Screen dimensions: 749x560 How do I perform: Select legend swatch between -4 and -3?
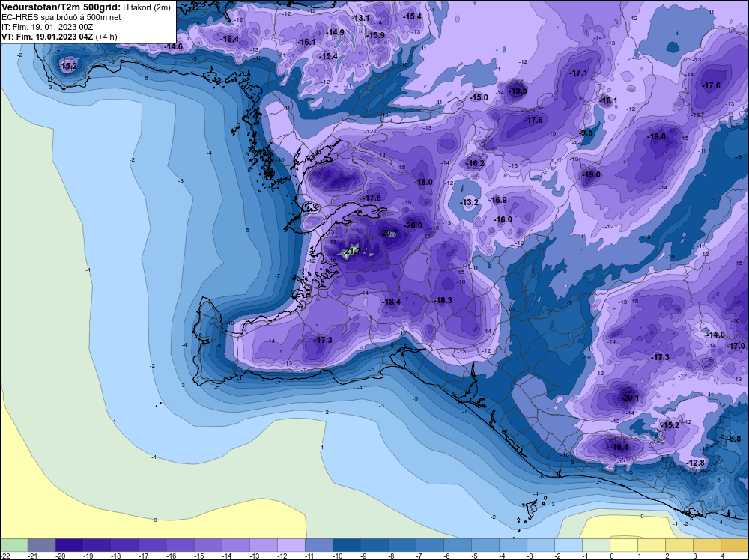tap(513, 545)
